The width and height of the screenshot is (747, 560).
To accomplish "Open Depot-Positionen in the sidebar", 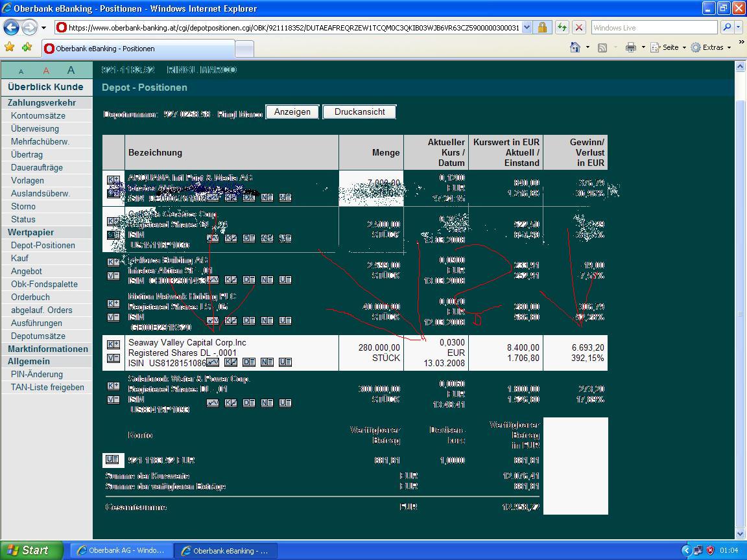I will [x=43, y=245].
